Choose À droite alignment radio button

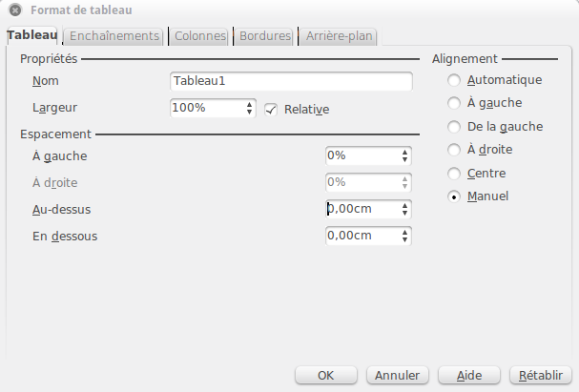(x=454, y=150)
